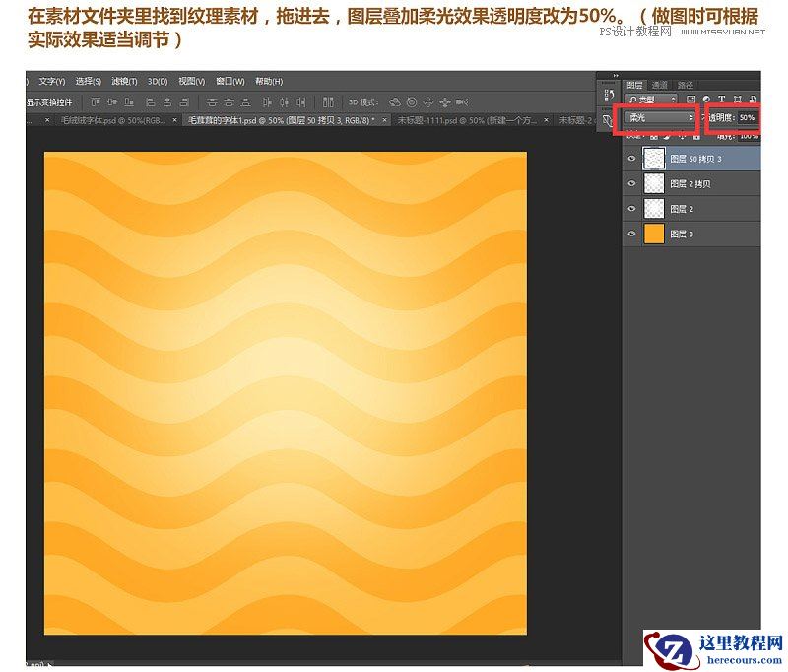Toggle the smart object filter icon

(x=753, y=100)
